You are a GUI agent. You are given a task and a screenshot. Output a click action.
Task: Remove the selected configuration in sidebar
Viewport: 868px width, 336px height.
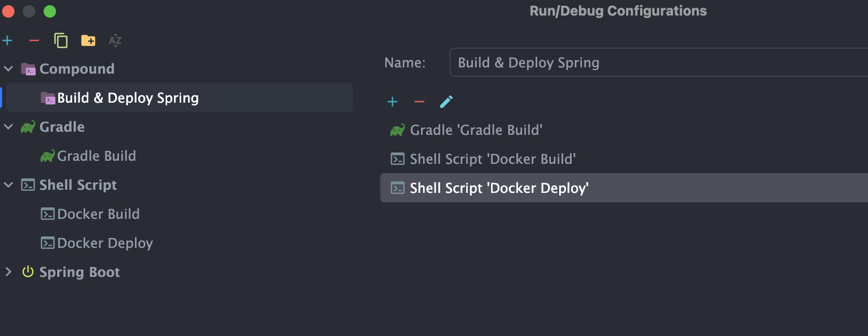[x=34, y=40]
